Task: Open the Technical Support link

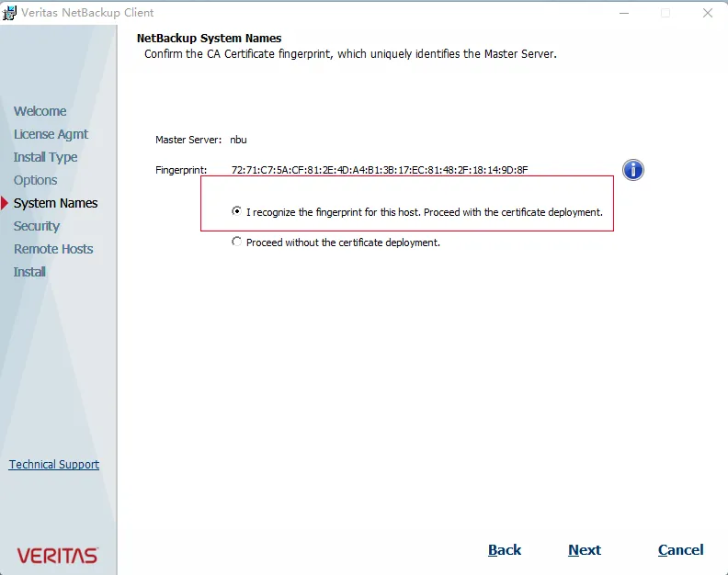Action: [x=54, y=465]
